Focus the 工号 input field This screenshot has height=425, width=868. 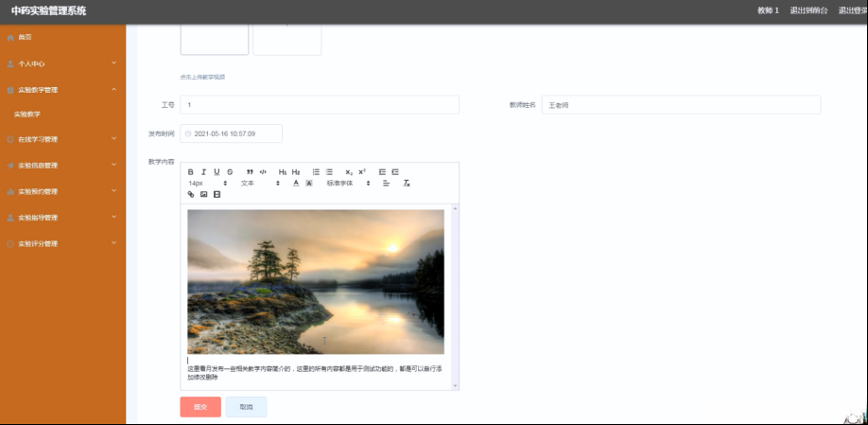(x=320, y=105)
